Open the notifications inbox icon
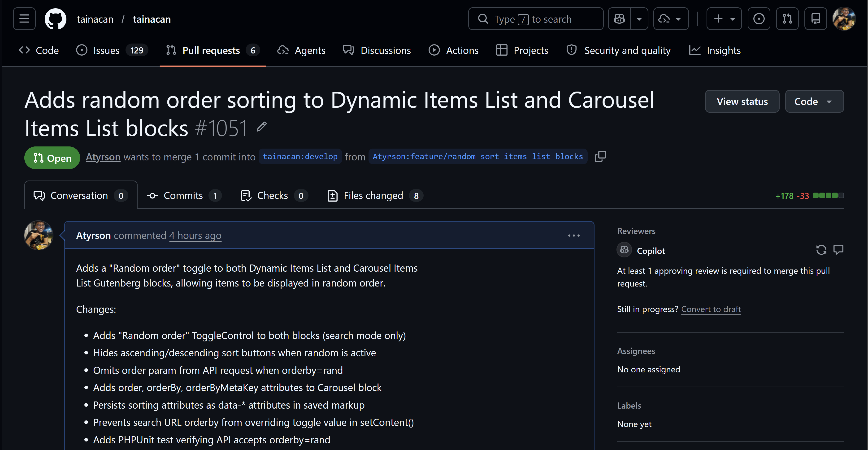 pos(816,19)
